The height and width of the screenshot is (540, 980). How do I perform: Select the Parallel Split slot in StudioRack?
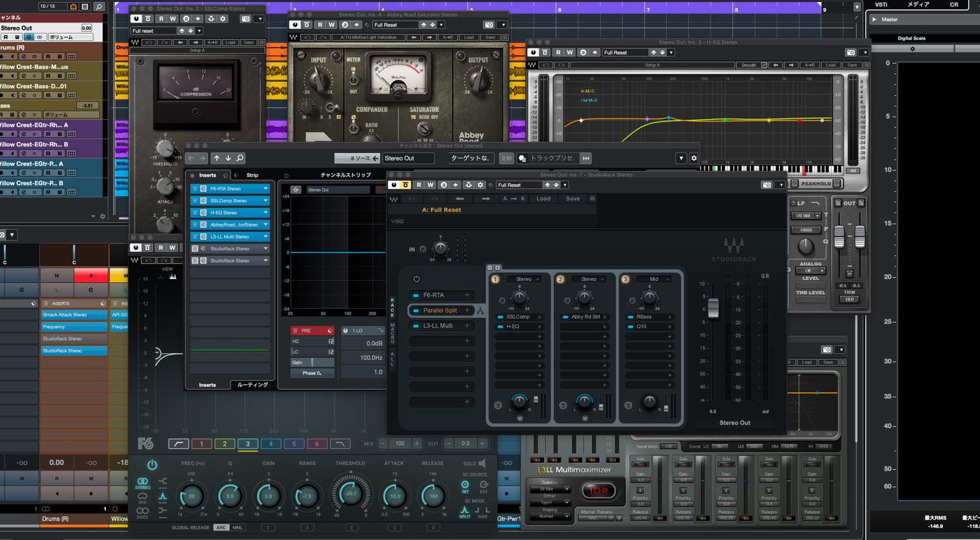[440, 310]
